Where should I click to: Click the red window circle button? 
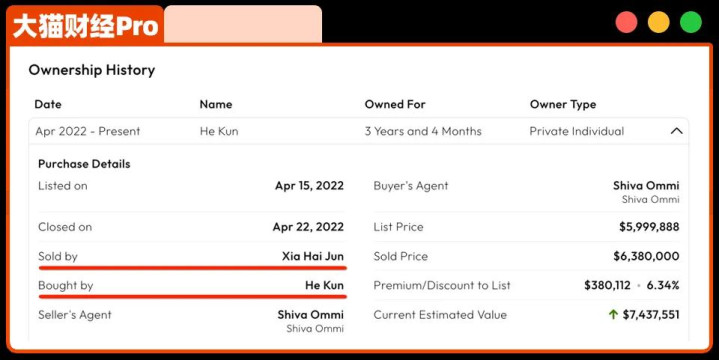coord(626,22)
